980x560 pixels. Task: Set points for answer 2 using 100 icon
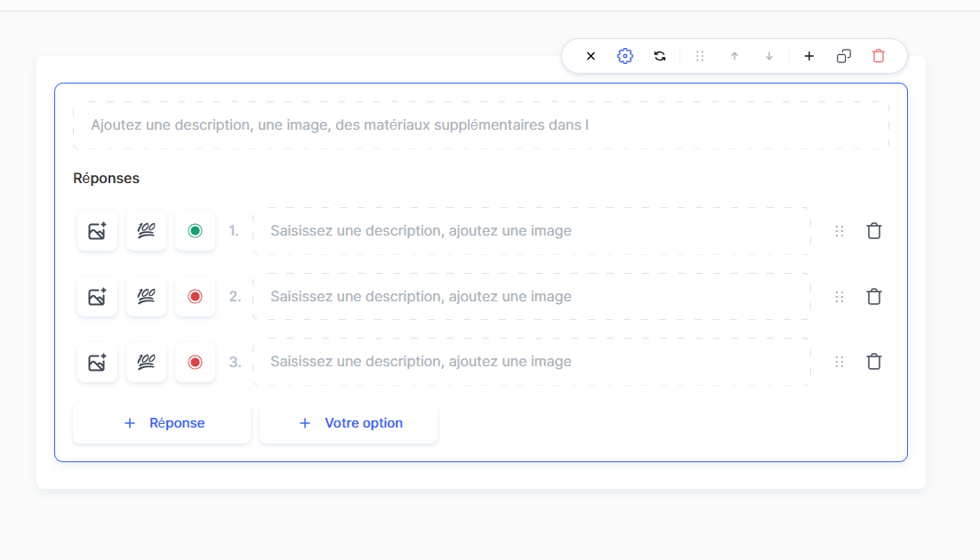tap(146, 297)
